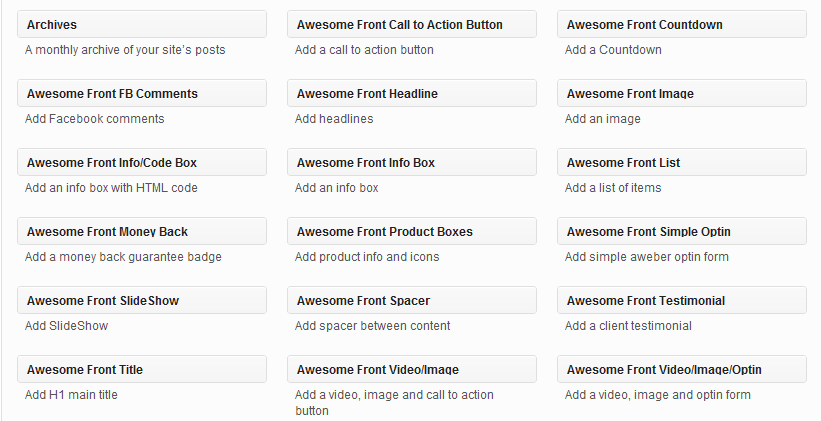Select the Awesome Front Headline widget
Image resolution: width=821 pixels, height=421 pixels.
tap(412, 93)
